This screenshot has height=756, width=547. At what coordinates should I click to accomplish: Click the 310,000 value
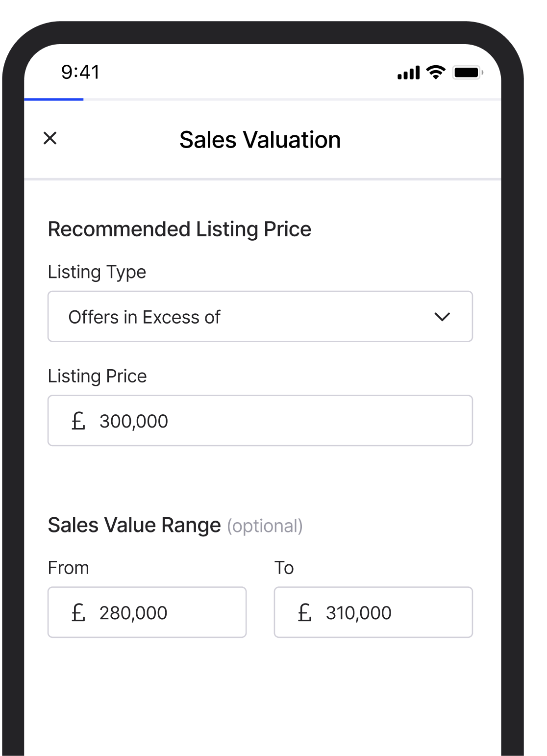coord(359,613)
